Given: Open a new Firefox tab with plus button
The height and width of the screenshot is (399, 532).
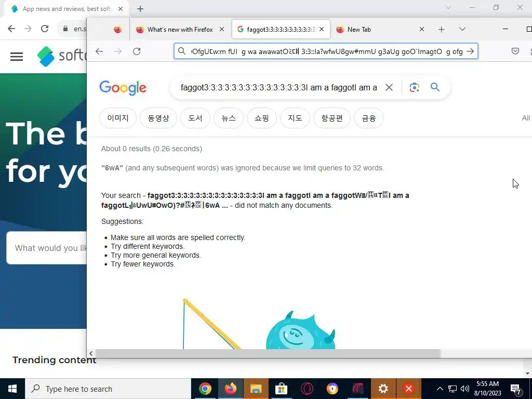Looking at the screenshot, I should 441,30.
